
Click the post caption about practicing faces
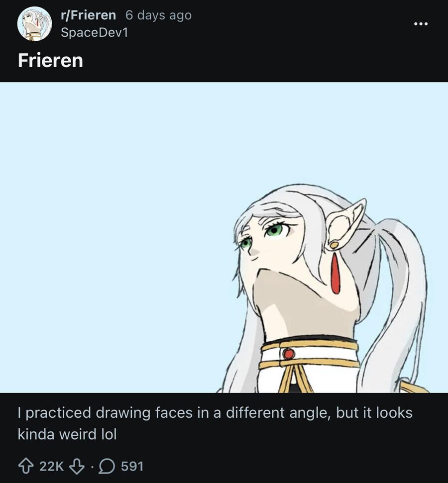pyautogui.click(x=215, y=423)
